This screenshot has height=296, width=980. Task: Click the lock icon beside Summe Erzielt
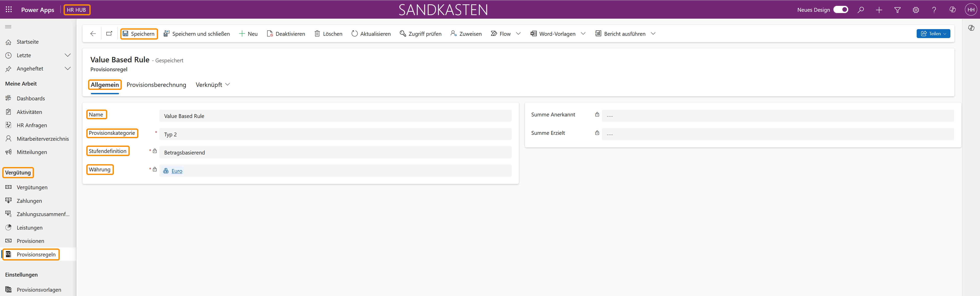coord(597,133)
